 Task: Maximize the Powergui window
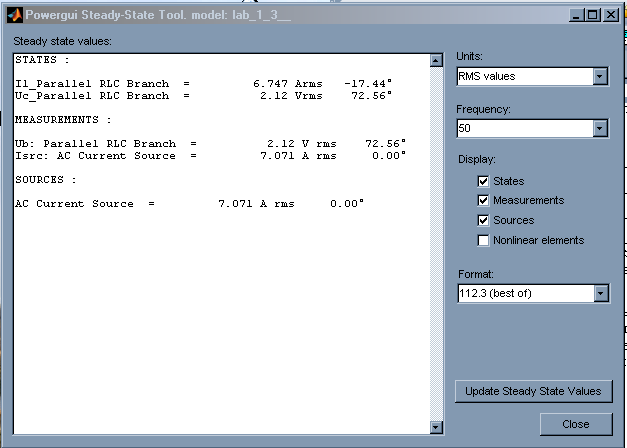coord(593,15)
